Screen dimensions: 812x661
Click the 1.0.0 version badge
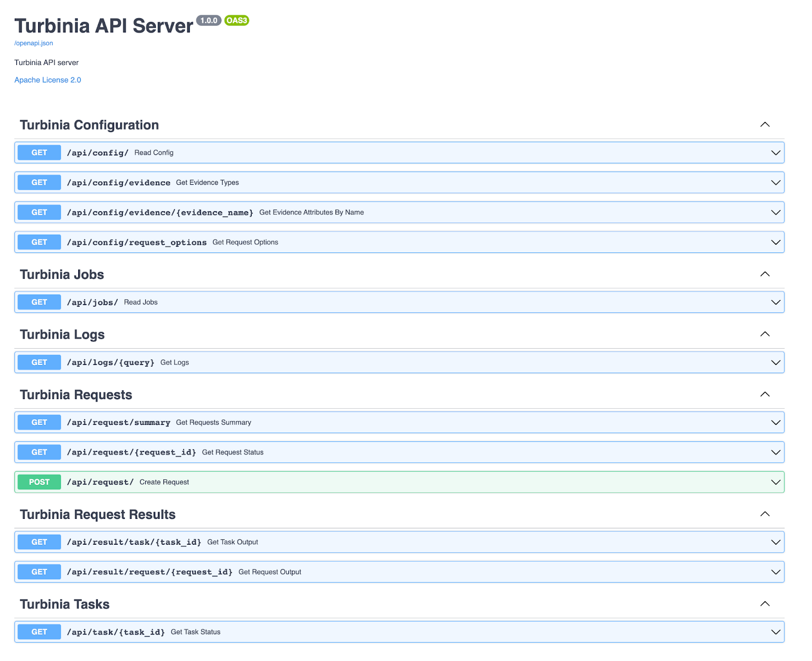point(209,20)
